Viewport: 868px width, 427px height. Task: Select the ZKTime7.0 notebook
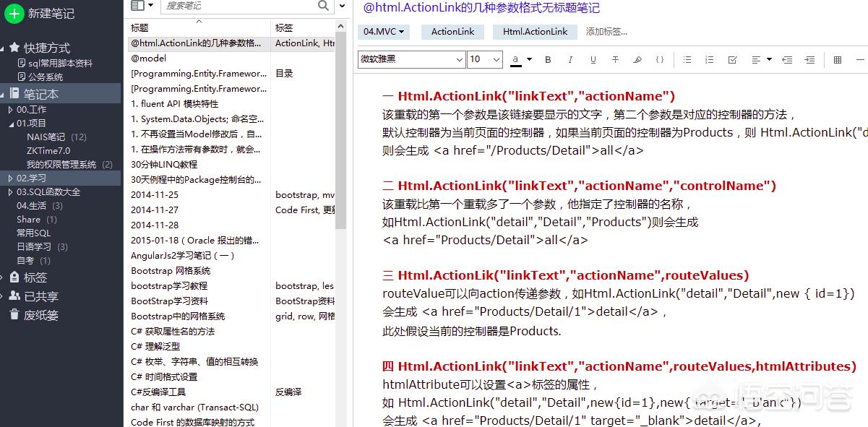(x=48, y=151)
